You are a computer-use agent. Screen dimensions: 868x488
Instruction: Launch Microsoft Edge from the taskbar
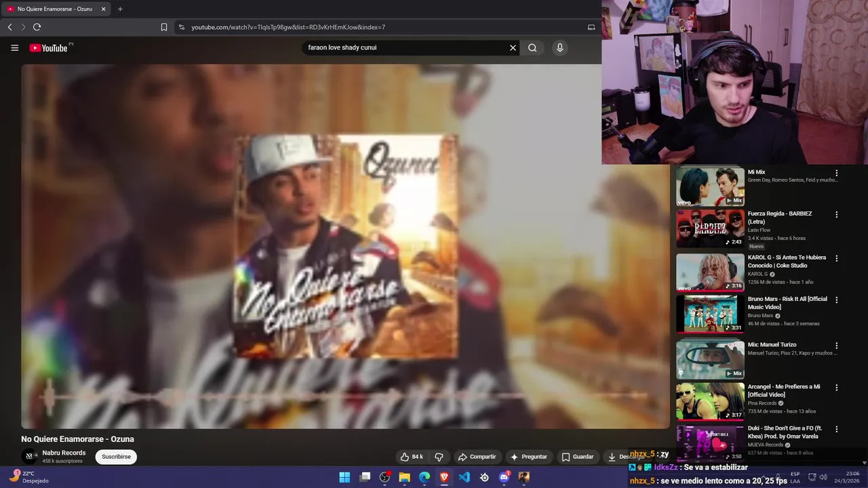pyautogui.click(x=425, y=477)
